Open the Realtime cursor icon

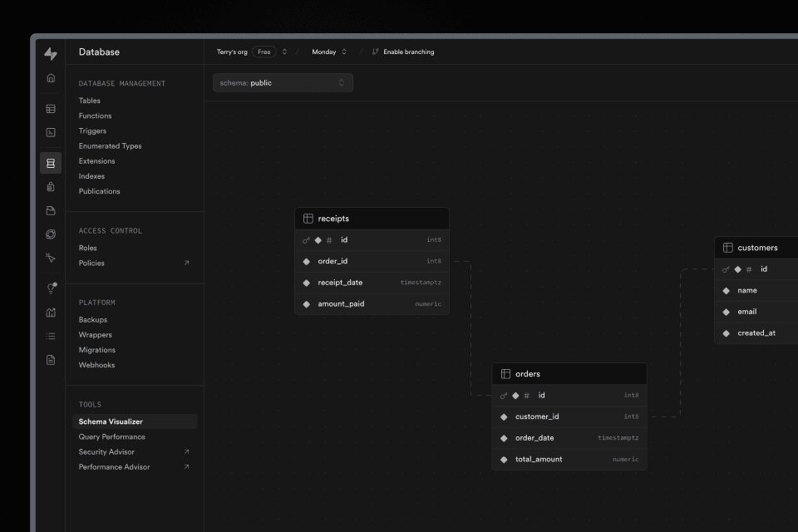51,258
